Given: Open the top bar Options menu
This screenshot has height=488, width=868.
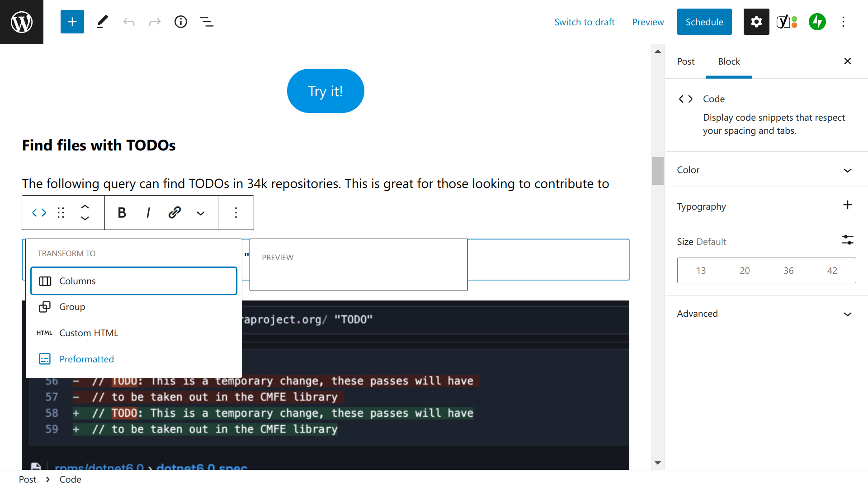Looking at the screenshot, I should coord(843,22).
